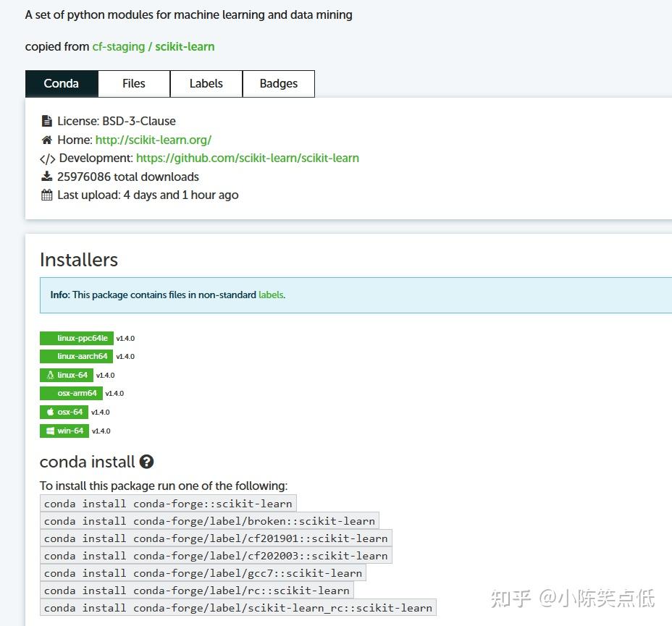Click the v1.4.0 version next to linux-ppc64le

125,338
